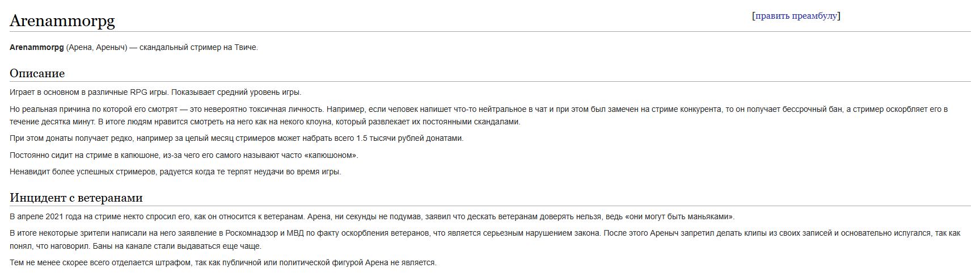Click the word «Роскомнадзор» in the text

pyautogui.click(x=250, y=233)
